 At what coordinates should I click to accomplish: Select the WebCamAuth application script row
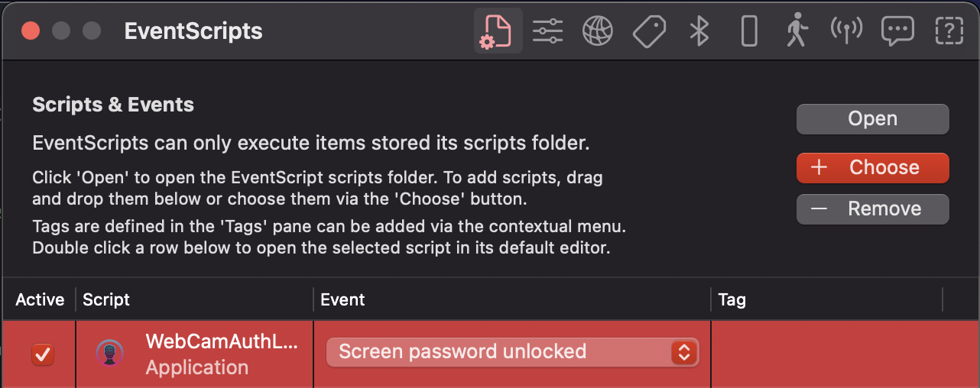[x=489, y=354]
